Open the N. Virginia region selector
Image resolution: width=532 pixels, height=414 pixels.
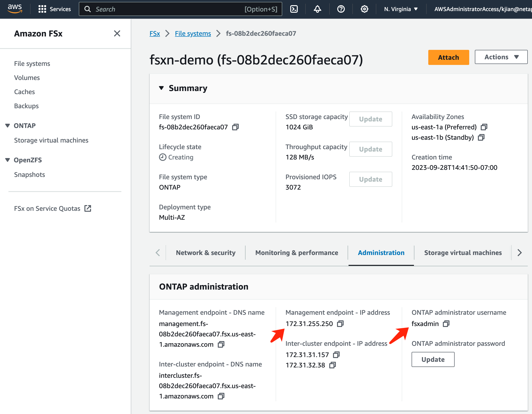(401, 9)
